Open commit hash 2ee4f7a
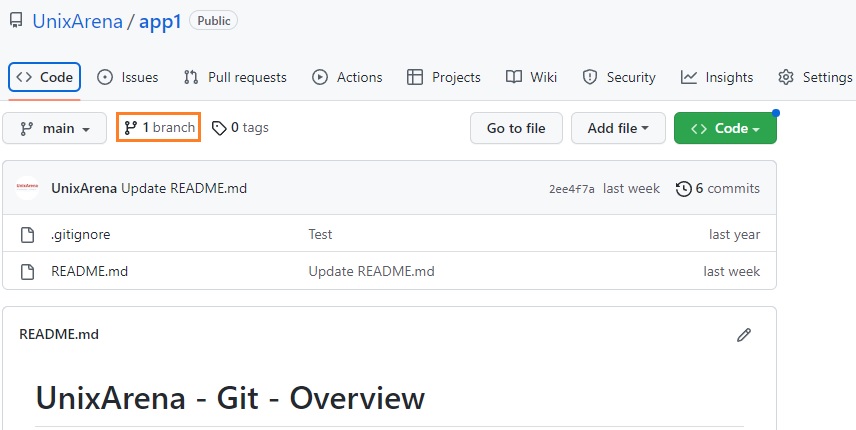Image resolution: width=856 pixels, height=430 pixels. click(572, 189)
